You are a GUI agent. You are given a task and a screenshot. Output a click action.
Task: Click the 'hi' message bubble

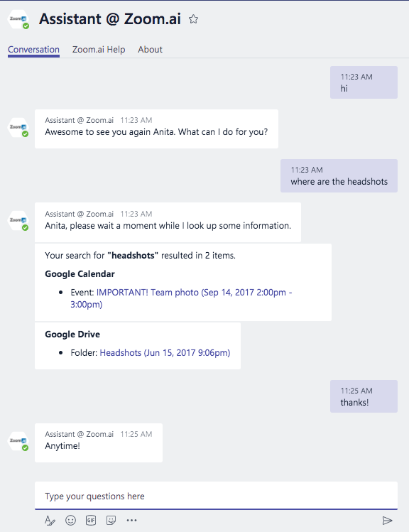pyautogui.click(x=364, y=82)
